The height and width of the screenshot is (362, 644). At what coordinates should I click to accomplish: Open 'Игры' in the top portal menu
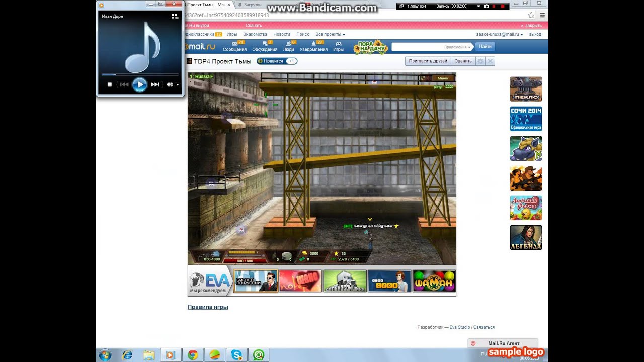coord(232,34)
